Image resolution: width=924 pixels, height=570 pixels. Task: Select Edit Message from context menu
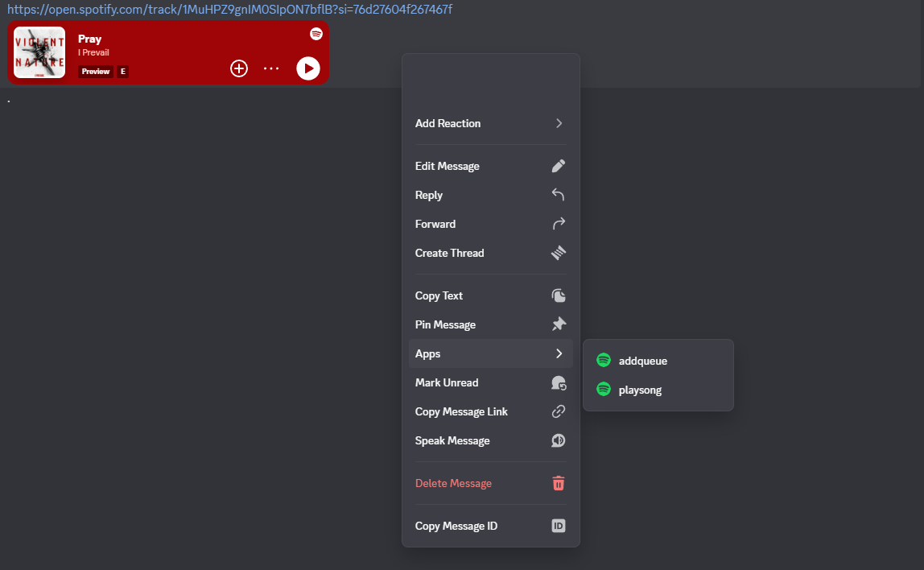point(448,166)
